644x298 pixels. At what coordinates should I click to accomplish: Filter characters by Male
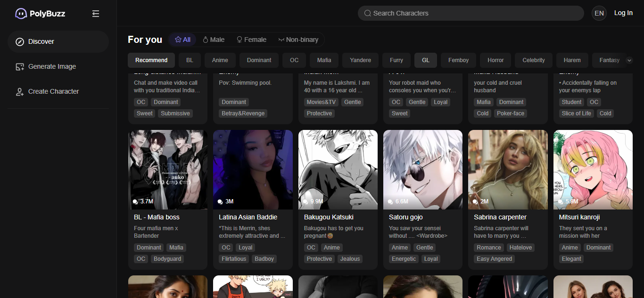(214, 40)
